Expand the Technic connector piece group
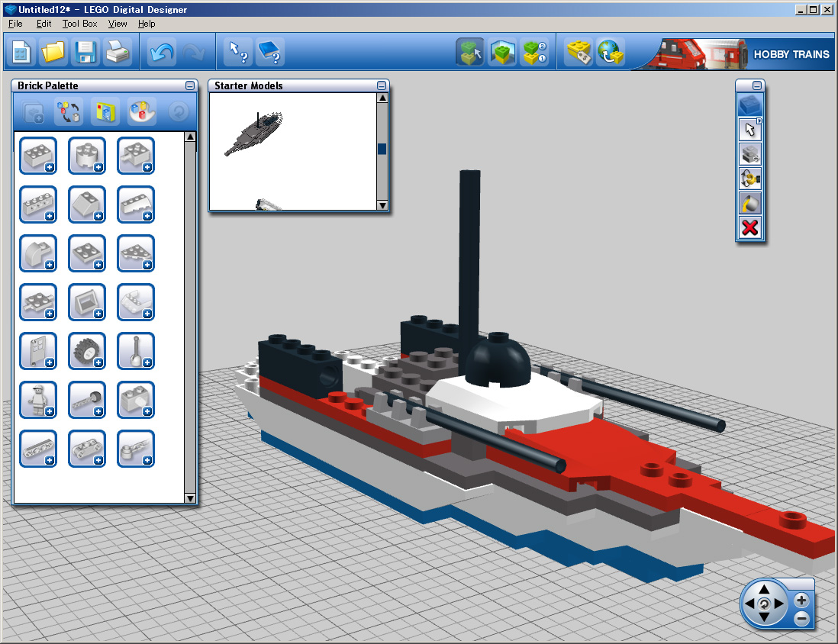 (136, 449)
